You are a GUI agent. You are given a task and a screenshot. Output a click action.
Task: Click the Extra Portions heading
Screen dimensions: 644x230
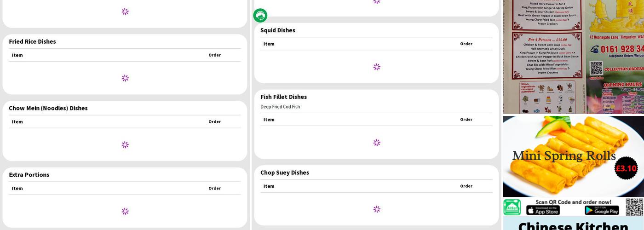pyautogui.click(x=29, y=175)
